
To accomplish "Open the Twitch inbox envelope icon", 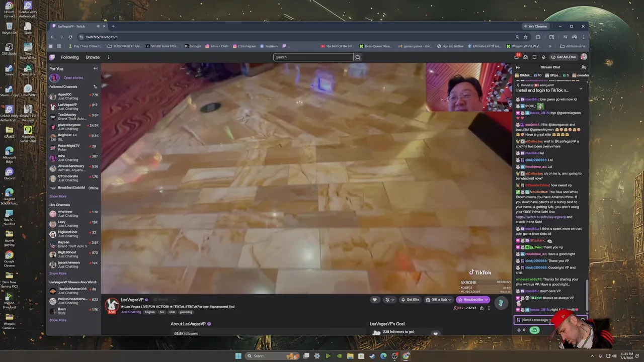I will (526, 57).
